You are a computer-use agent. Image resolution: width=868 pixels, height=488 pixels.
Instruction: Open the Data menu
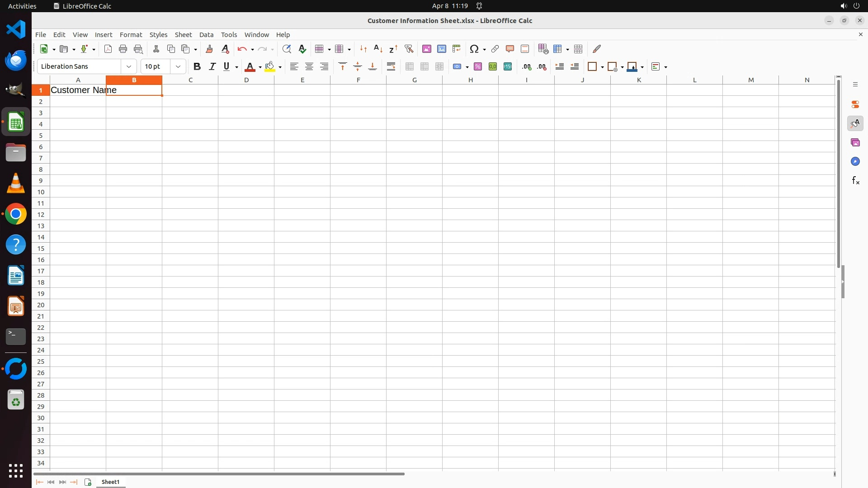[x=206, y=34]
